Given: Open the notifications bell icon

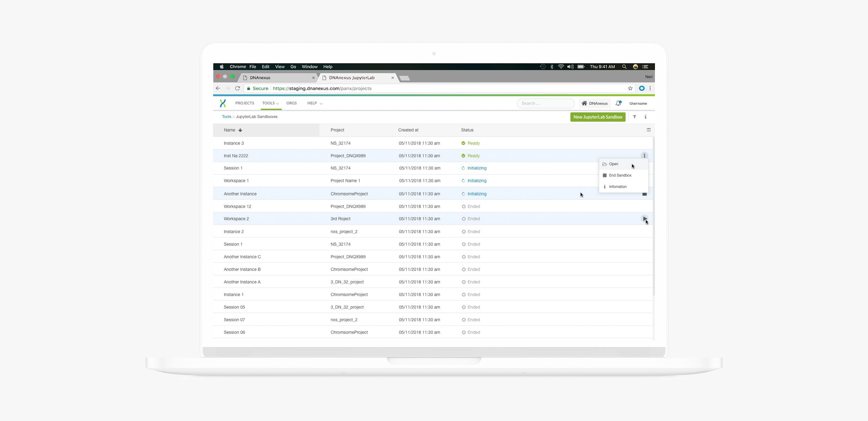Looking at the screenshot, I should 618,103.
